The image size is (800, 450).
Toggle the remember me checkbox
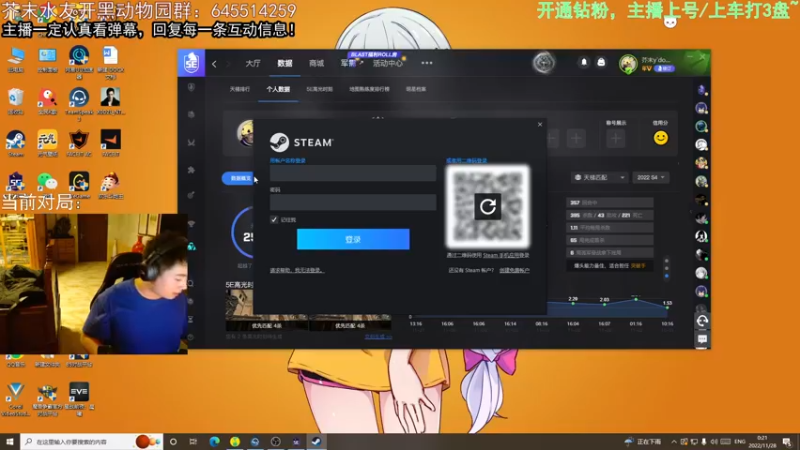coord(274,220)
